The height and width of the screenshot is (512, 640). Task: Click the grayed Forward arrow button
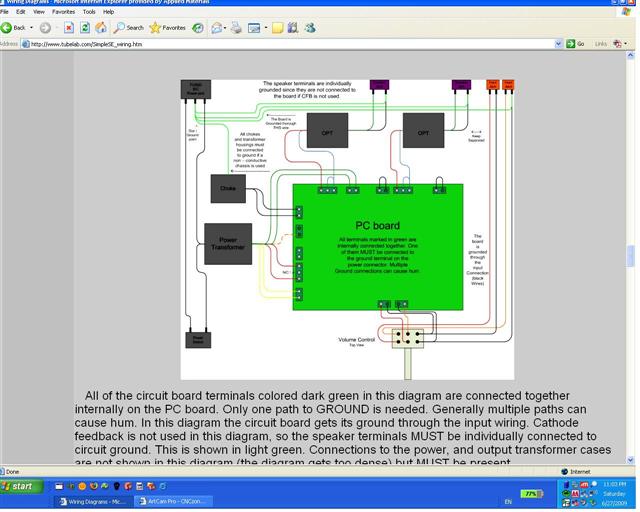coord(45,28)
